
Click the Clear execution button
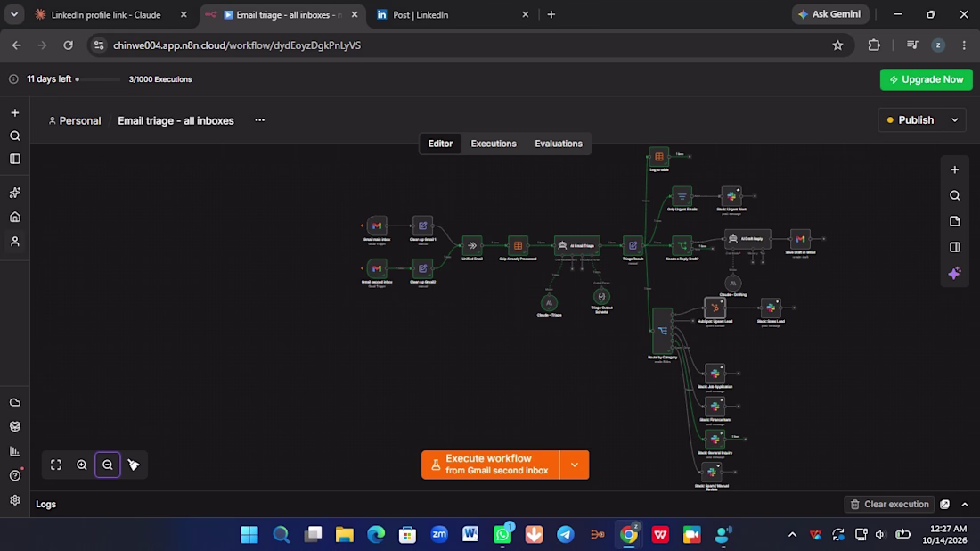click(889, 504)
